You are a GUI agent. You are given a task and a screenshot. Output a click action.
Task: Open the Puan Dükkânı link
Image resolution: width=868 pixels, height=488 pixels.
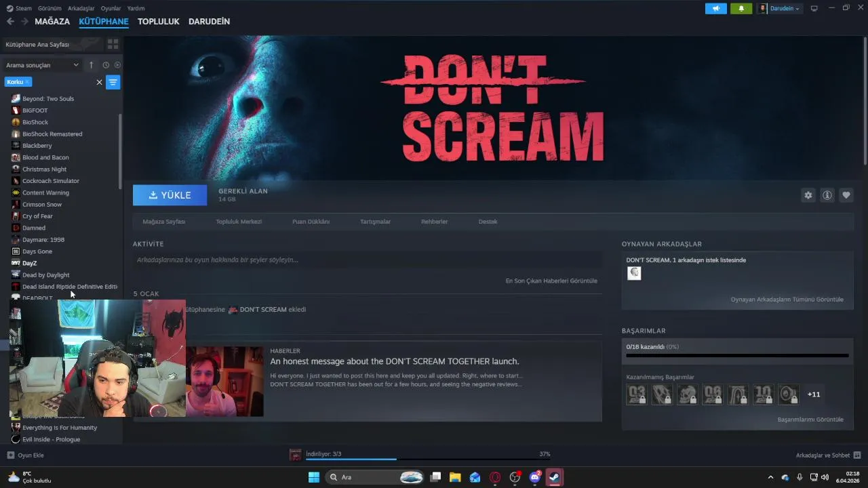[311, 222]
